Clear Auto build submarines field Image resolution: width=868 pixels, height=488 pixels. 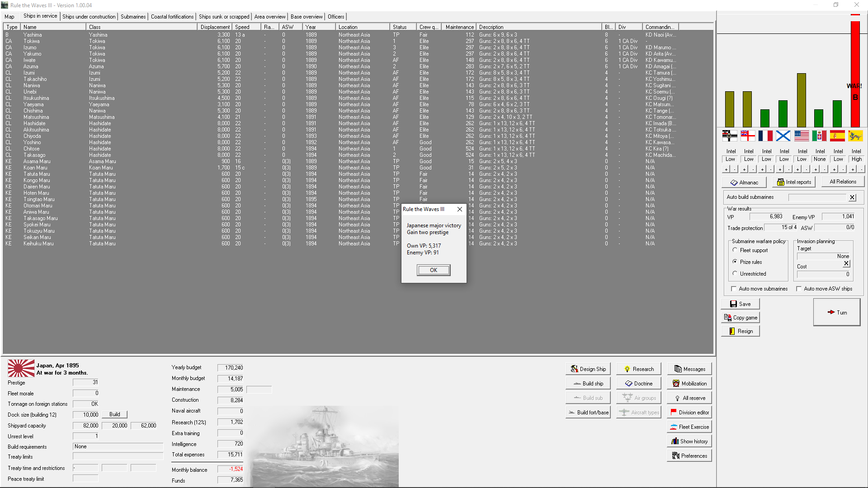coord(852,197)
